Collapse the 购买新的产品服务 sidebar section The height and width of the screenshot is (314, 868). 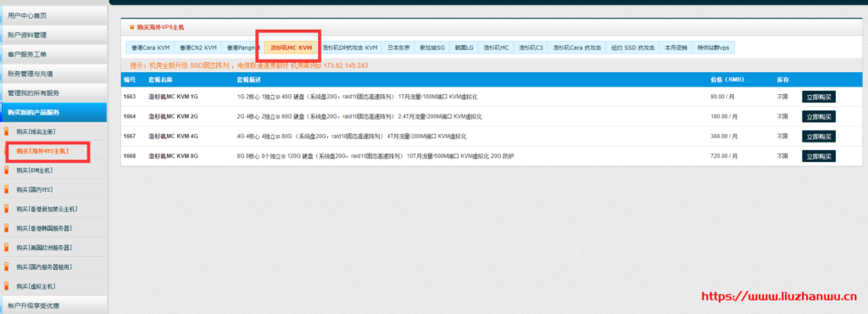(53, 112)
